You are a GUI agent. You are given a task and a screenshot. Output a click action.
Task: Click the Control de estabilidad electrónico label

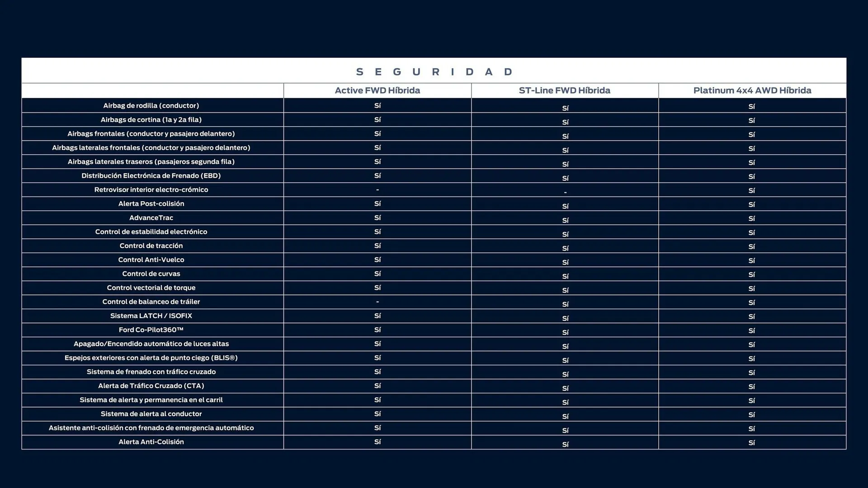click(x=151, y=231)
